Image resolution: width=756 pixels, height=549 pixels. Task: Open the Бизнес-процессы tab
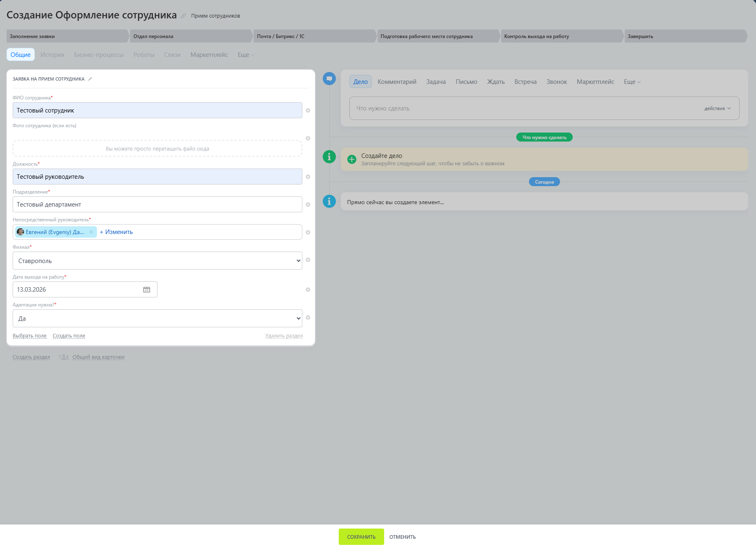click(x=99, y=55)
